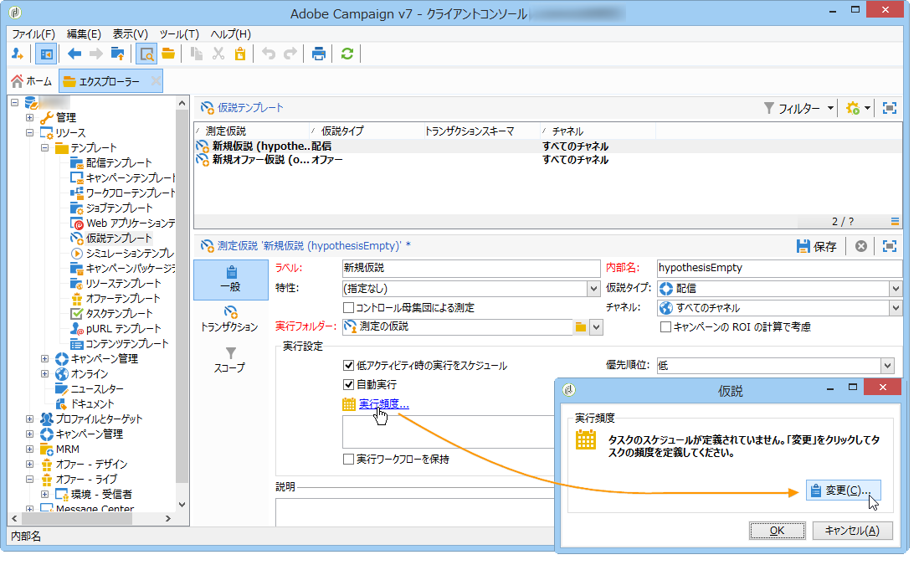The image size is (924, 565).
Task: Select オファーテンプレート in the tree
Action: (x=122, y=299)
